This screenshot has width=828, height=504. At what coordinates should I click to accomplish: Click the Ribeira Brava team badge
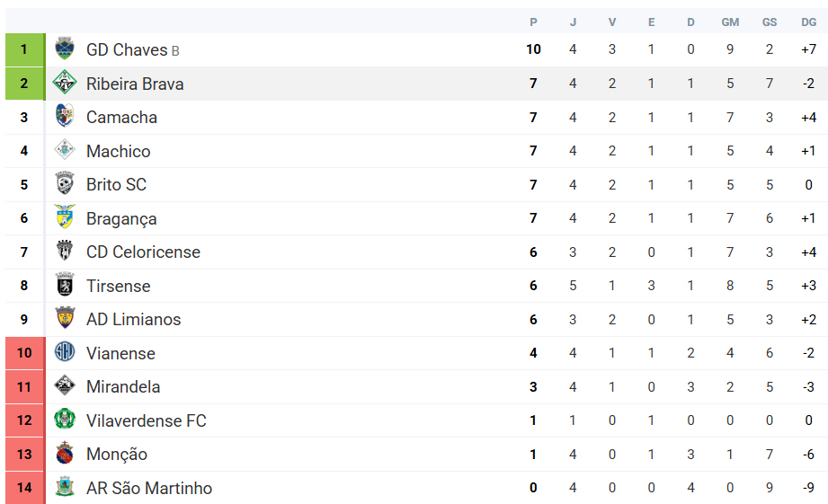(x=65, y=84)
